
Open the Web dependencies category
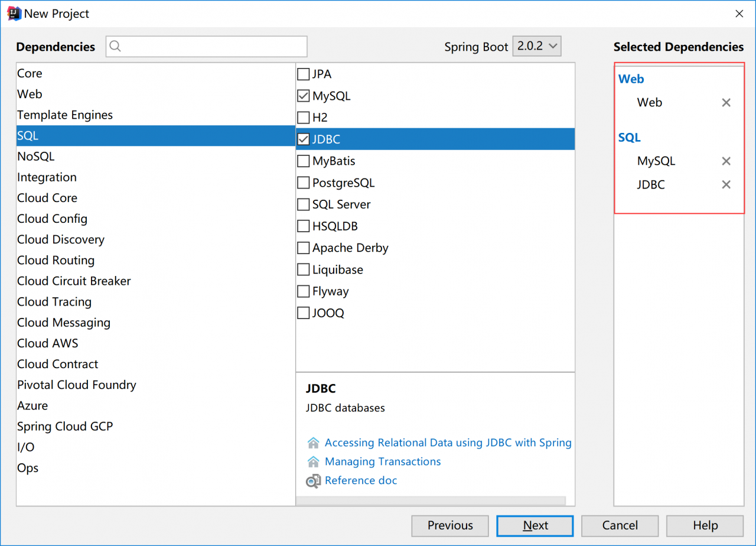[x=30, y=94]
